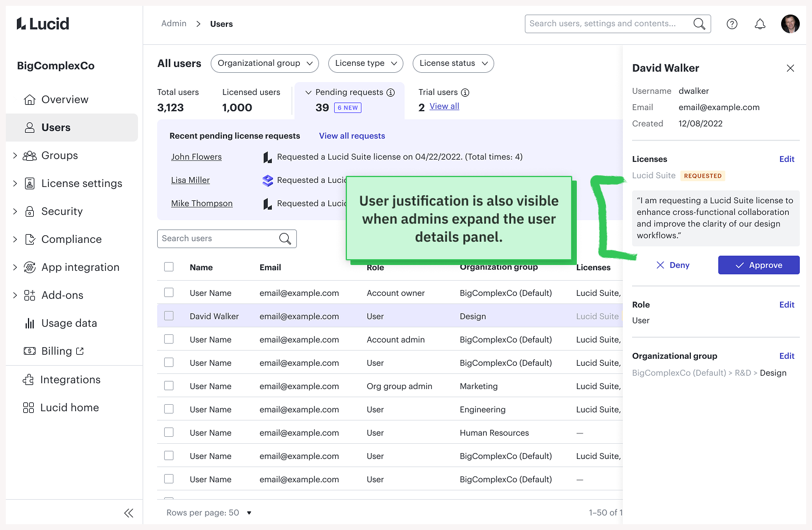This screenshot has width=812, height=530.
Task: Close the David Walker details panel
Action: [x=790, y=68]
